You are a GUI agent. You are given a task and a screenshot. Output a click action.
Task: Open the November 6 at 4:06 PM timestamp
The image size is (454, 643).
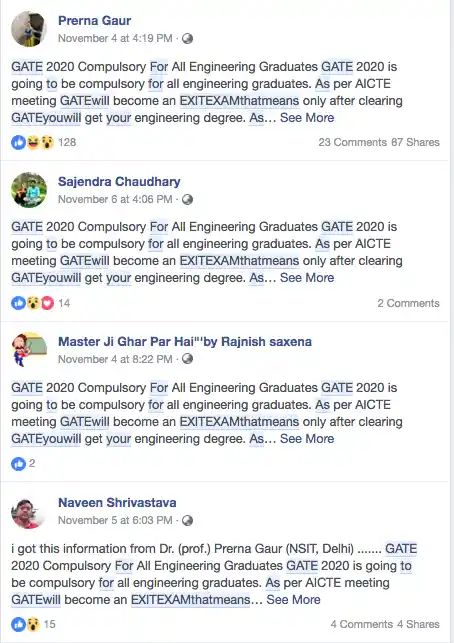coord(115,199)
